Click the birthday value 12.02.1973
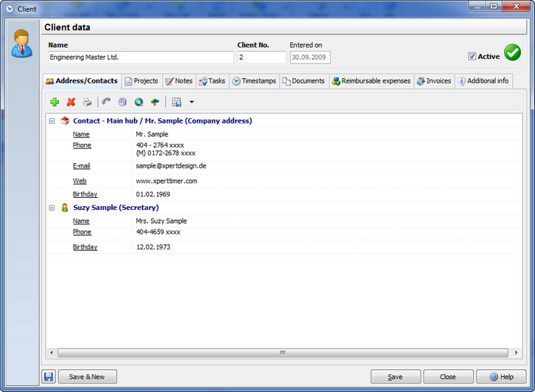 point(153,247)
